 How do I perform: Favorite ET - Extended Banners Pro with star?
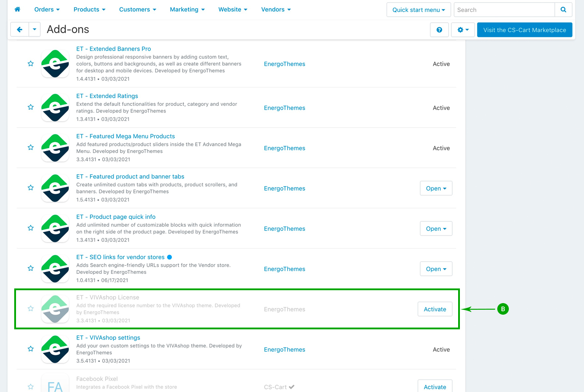(31, 64)
